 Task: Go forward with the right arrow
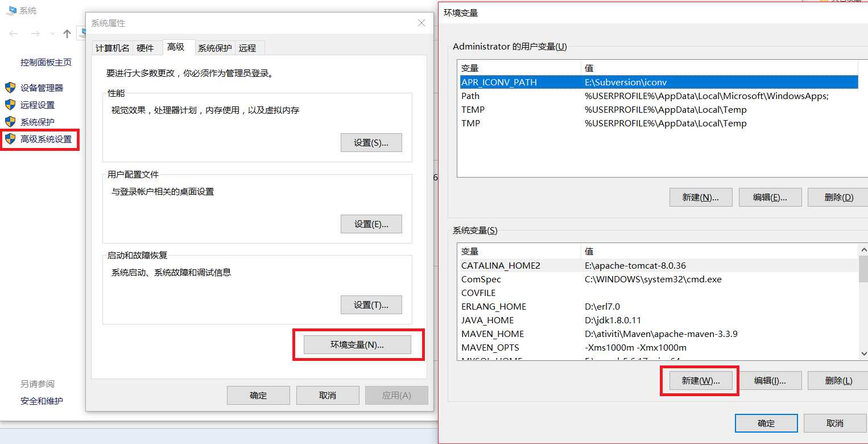[x=35, y=34]
